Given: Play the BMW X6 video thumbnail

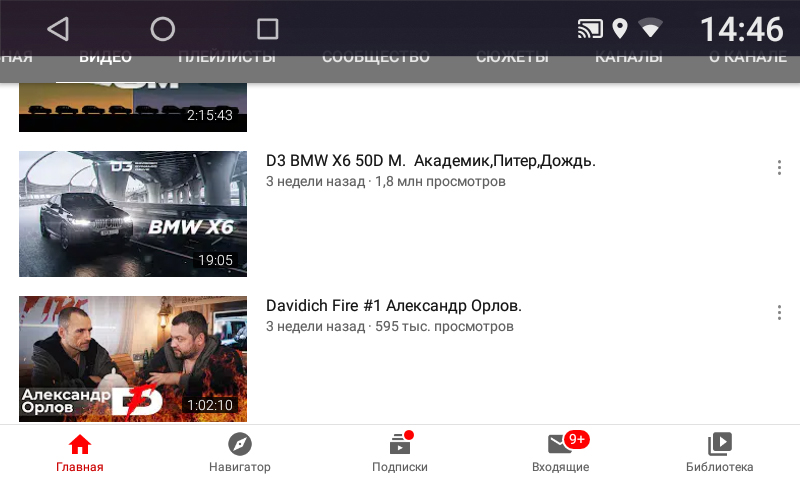Looking at the screenshot, I should tap(133, 214).
